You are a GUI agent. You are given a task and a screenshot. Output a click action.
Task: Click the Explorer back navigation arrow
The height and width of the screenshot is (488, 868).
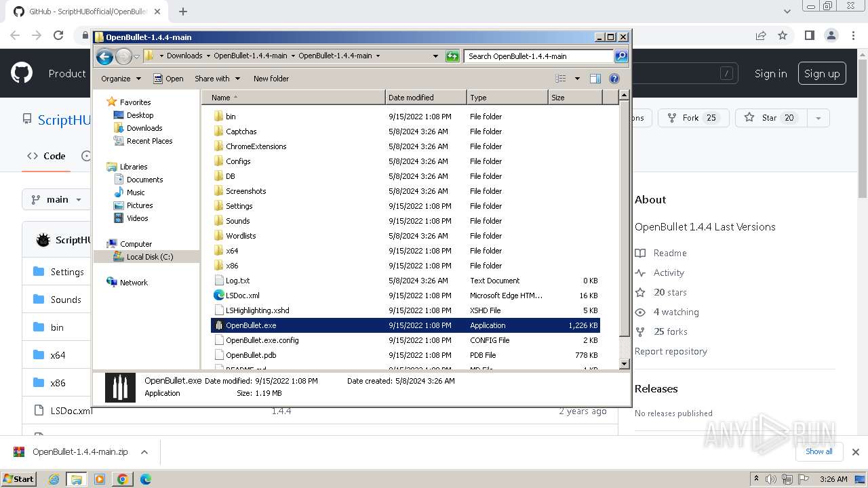104,56
